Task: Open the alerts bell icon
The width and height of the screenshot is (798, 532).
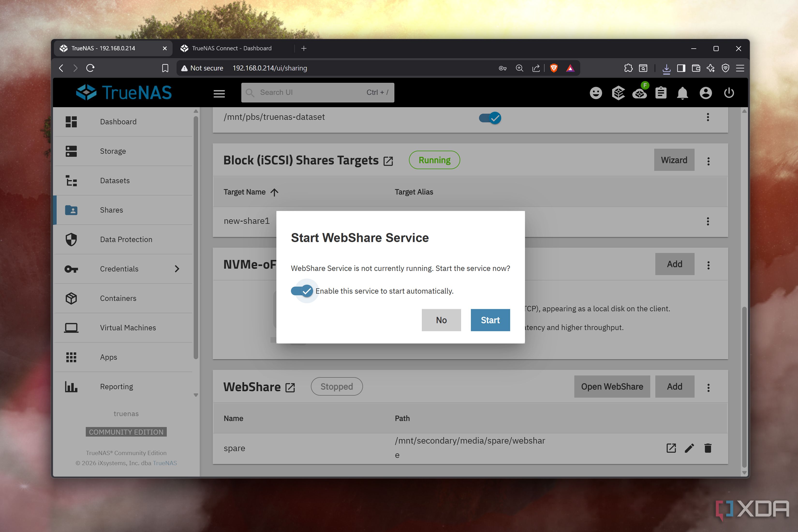Action: [682, 93]
